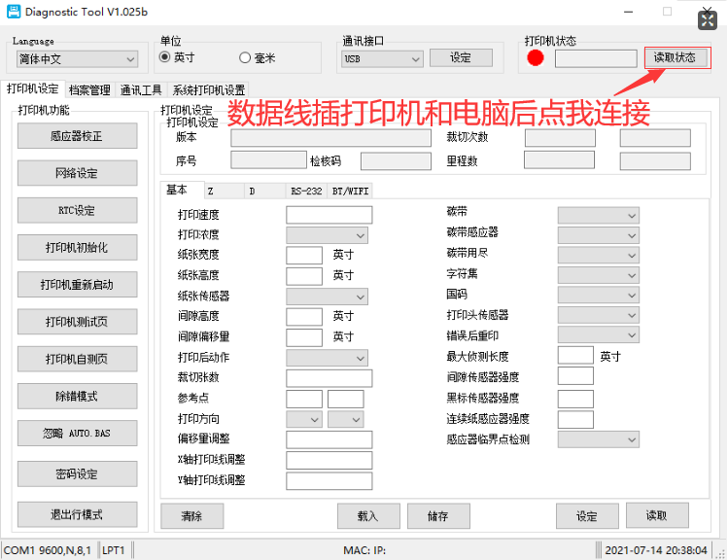Select the RS-232 sub-tab

[306, 192]
